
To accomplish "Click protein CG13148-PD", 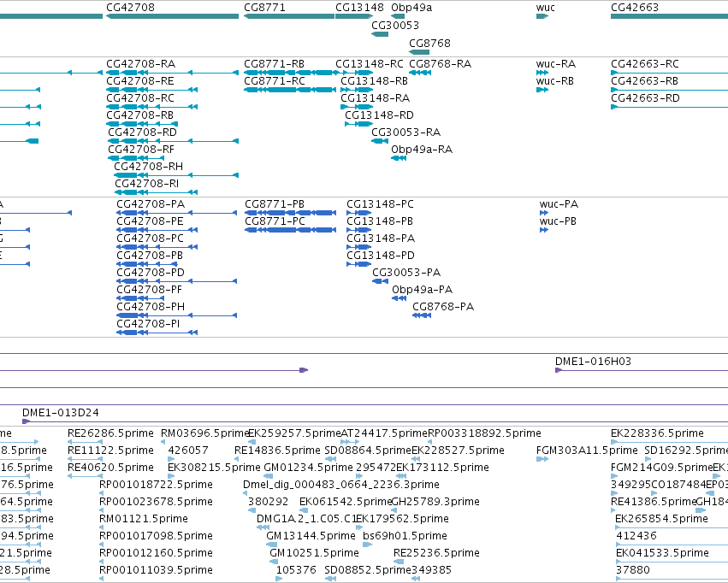I will tap(359, 264).
